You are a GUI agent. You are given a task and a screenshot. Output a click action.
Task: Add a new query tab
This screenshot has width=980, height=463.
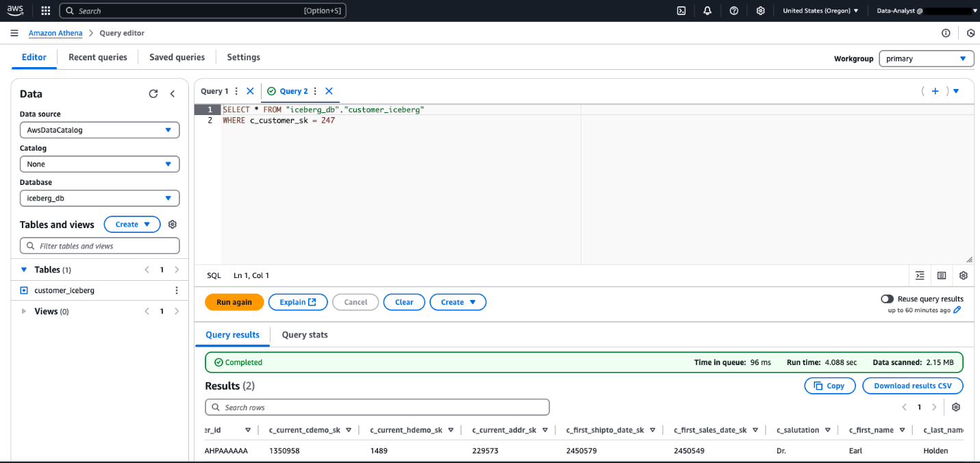[x=935, y=91]
